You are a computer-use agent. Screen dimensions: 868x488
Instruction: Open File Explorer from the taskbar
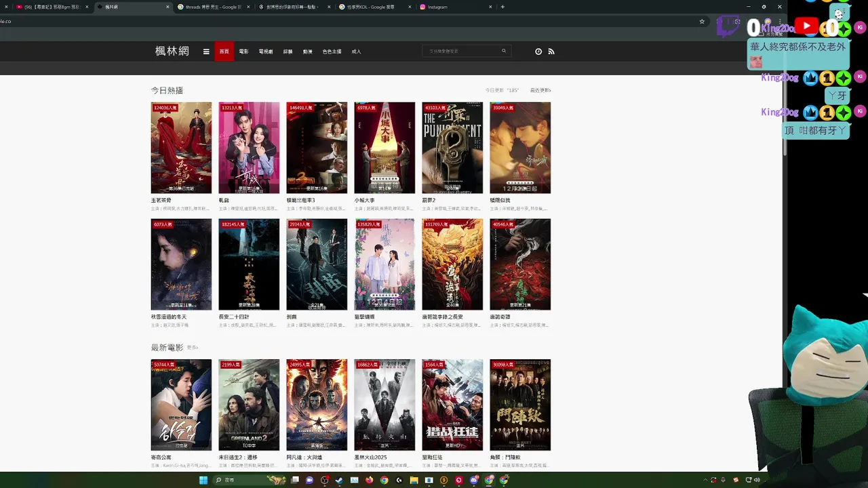pyautogui.click(x=414, y=480)
